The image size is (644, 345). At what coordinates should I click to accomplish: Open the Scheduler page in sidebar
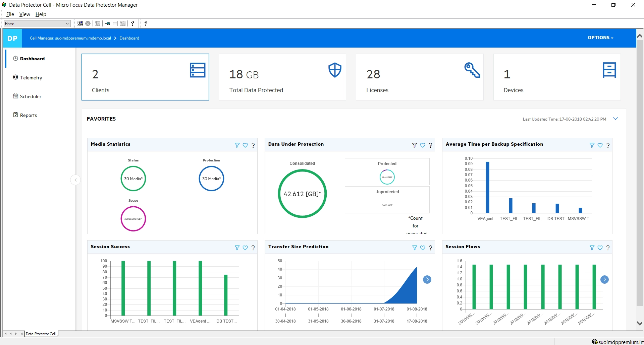coord(31,96)
